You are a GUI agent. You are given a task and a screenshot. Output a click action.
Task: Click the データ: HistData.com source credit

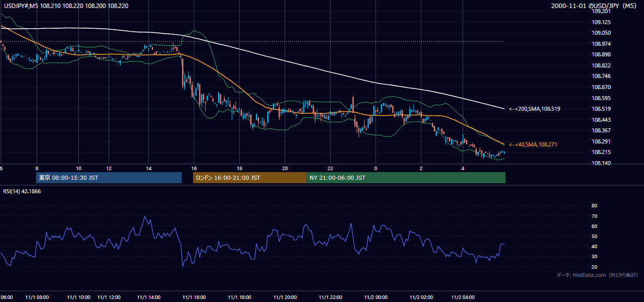coord(598,275)
